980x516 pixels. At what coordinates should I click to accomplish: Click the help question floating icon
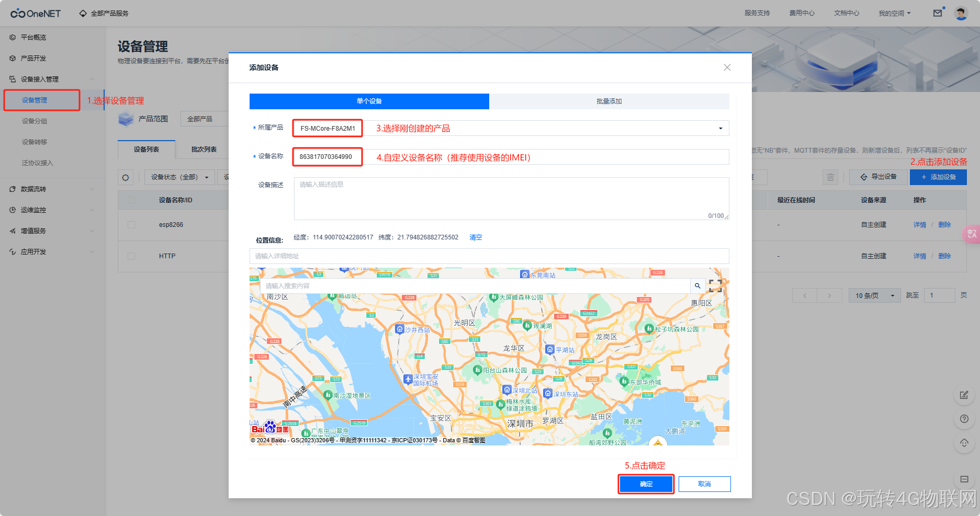point(964,419)
